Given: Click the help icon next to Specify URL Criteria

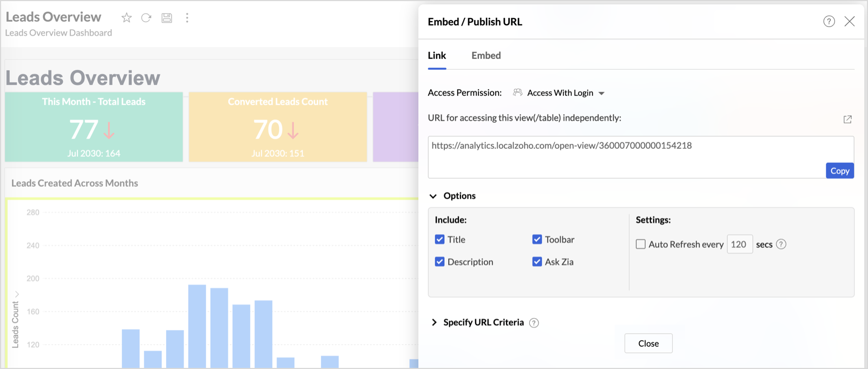Looking at the screenshot, I should pos(534,323).
